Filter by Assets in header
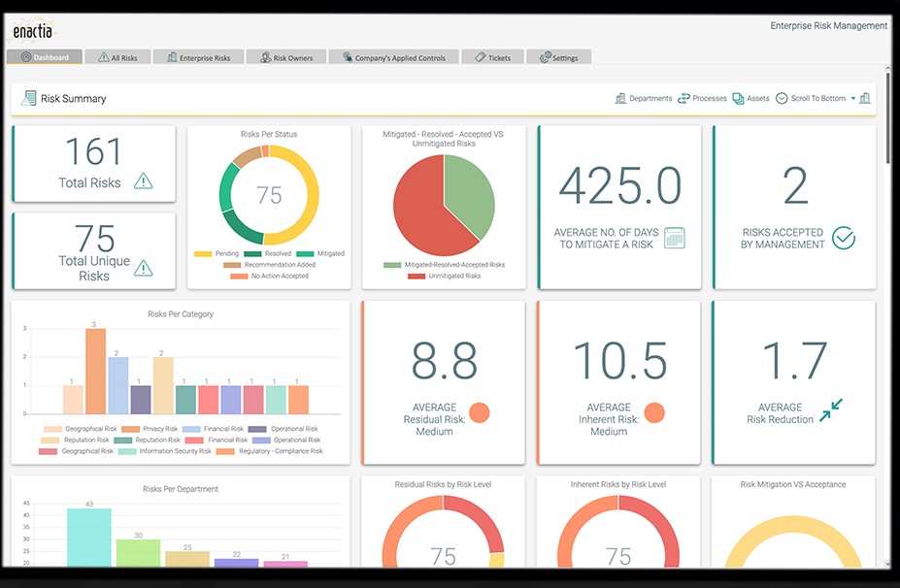The width and height of the screenshot is (900, 588). pyautogui.click(x=750, y=98)
